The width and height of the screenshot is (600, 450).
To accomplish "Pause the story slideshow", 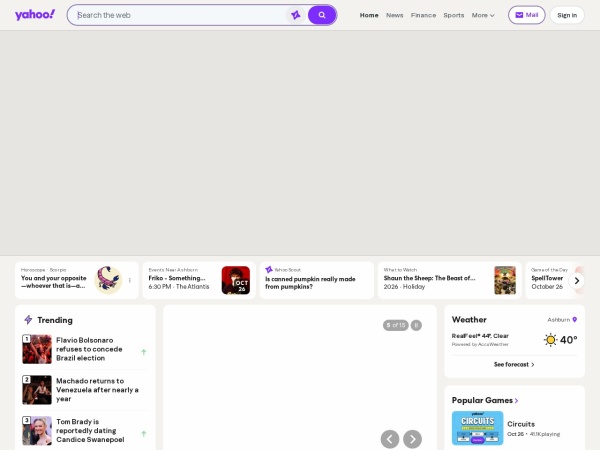I will tap(416, 325).
